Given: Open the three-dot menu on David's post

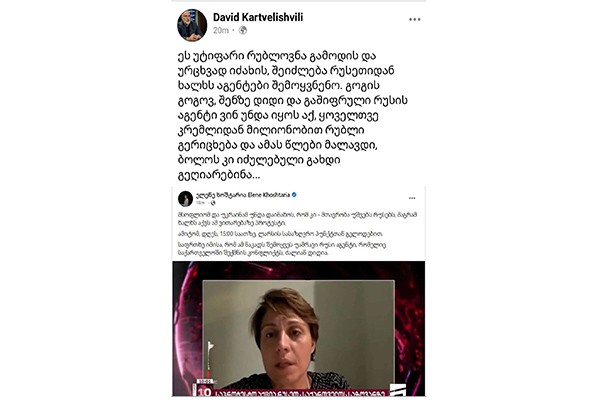Looking at the screenshot, I should pos(414,20).
